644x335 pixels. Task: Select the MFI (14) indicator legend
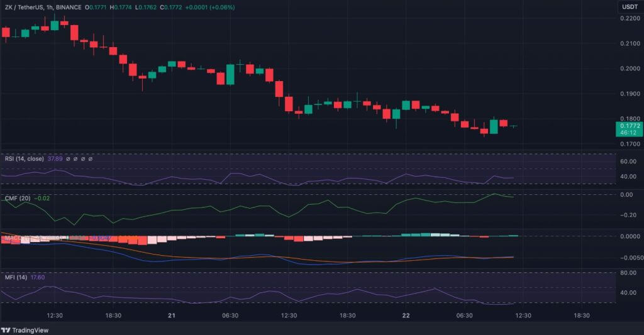(16, 277)
